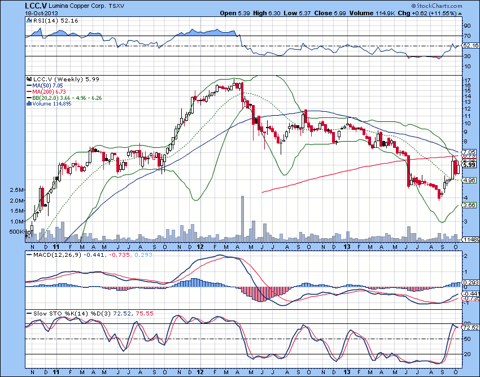Click the up arrow next to the Chg value
The width and height of the screenshot is (480, 377).
click(460, 13)
